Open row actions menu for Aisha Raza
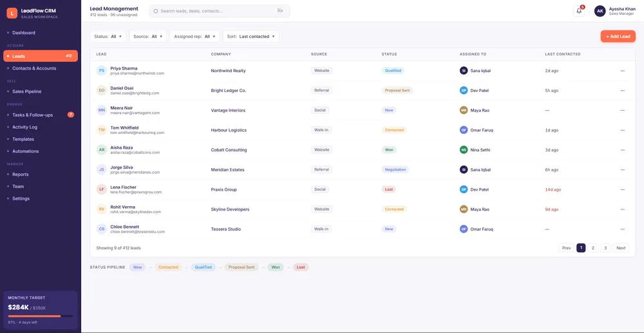The image size is (644, 333). (622, 150)
